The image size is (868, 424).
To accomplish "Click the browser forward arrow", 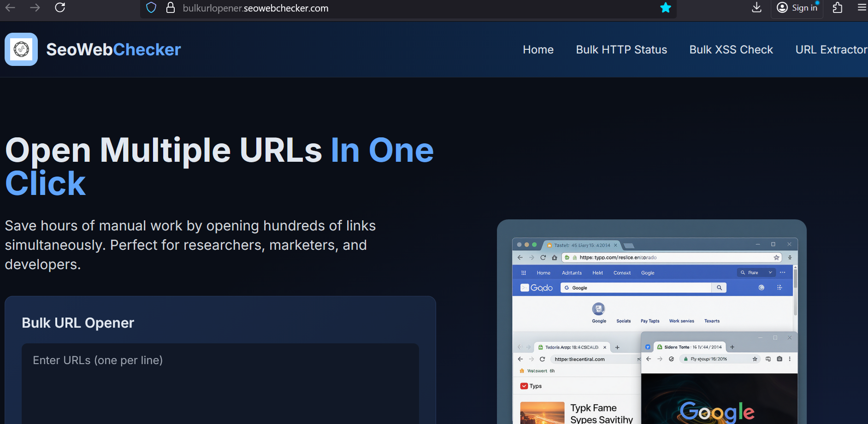I will (35, 8).
